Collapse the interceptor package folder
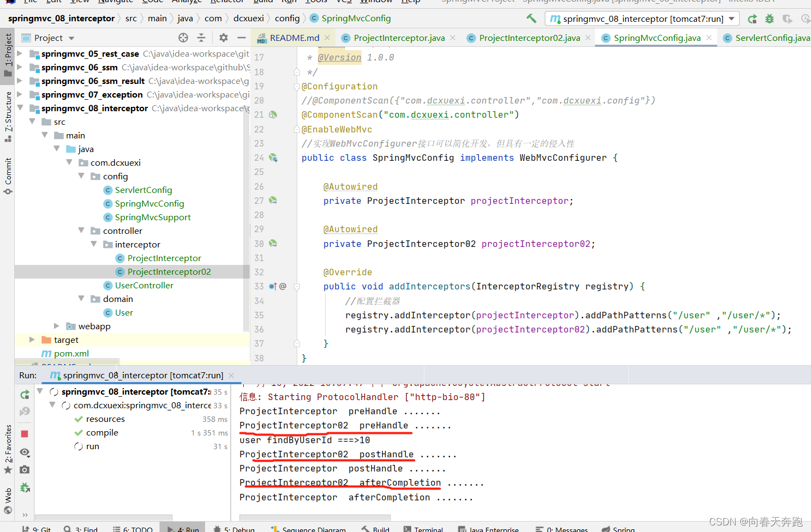 click(x=94, y=244)
